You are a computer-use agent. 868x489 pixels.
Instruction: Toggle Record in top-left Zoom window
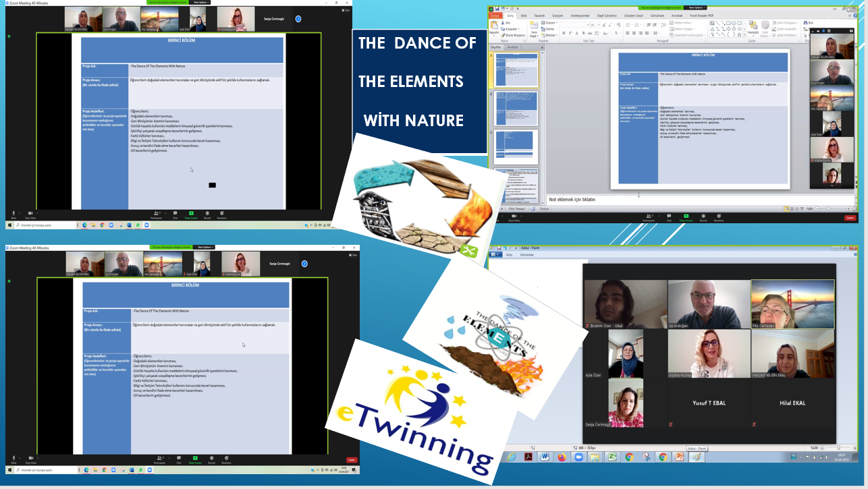207,214
